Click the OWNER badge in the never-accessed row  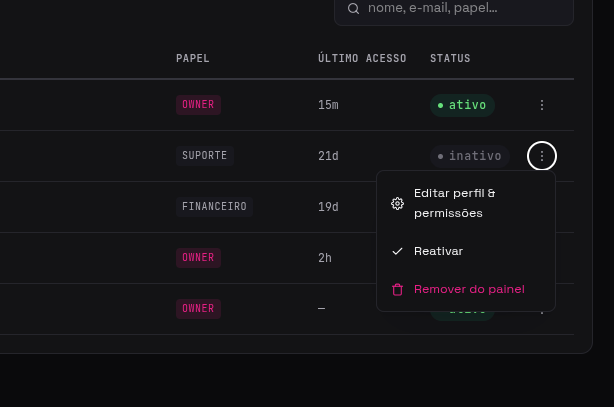tap(198, 308)
